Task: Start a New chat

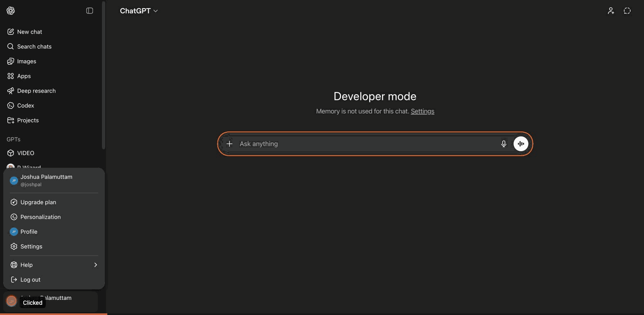Action: point(51,32)
